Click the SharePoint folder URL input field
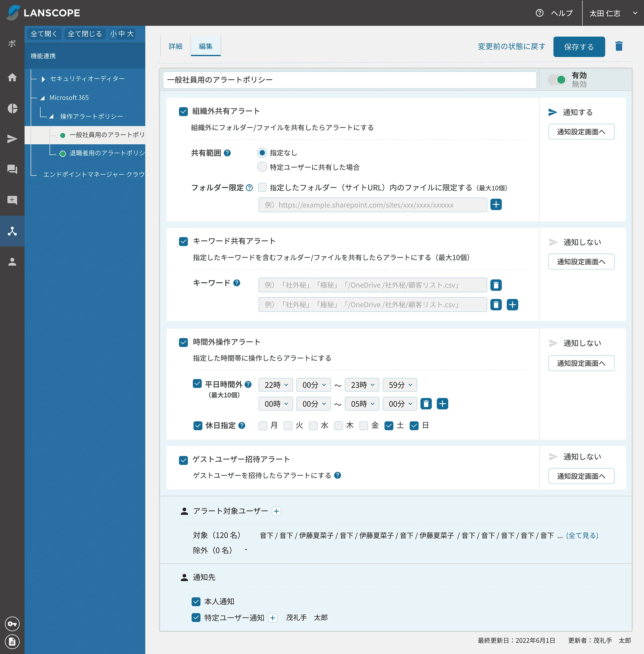Image resolution: width=644 pixels, height=654 pixels. [372, 205]
